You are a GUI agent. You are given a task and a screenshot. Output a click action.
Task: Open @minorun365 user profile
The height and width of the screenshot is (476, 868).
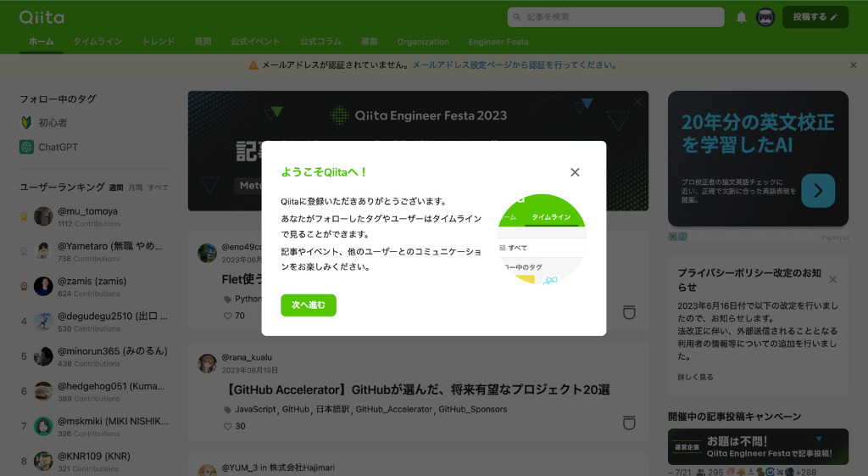pyautogui.click(x=113, y=350)
